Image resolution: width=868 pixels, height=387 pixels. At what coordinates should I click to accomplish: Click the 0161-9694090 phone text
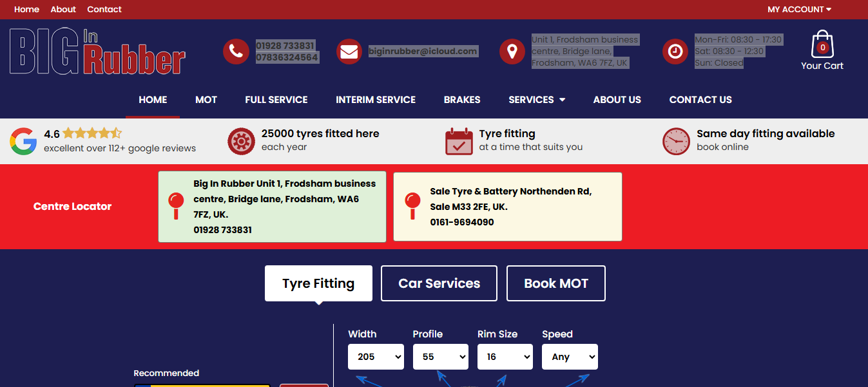462,222
